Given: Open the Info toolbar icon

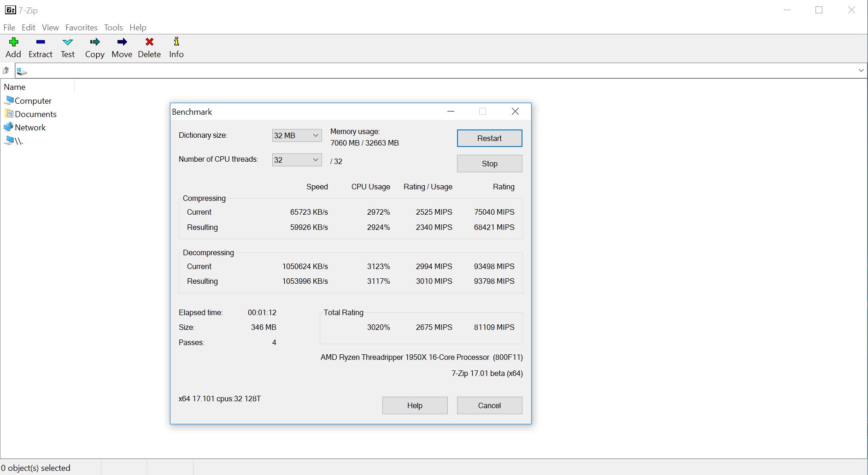Looking at the screenshot, I should click(176, 42).
